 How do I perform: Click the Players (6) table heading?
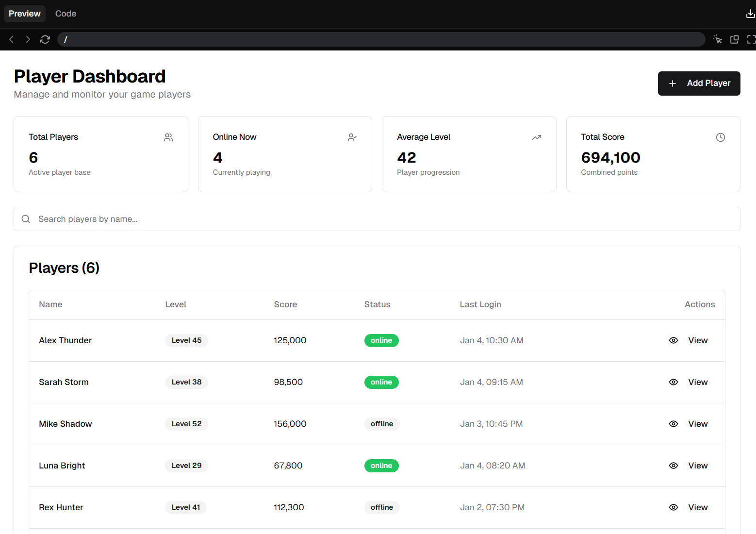click(x=64, y=268)
